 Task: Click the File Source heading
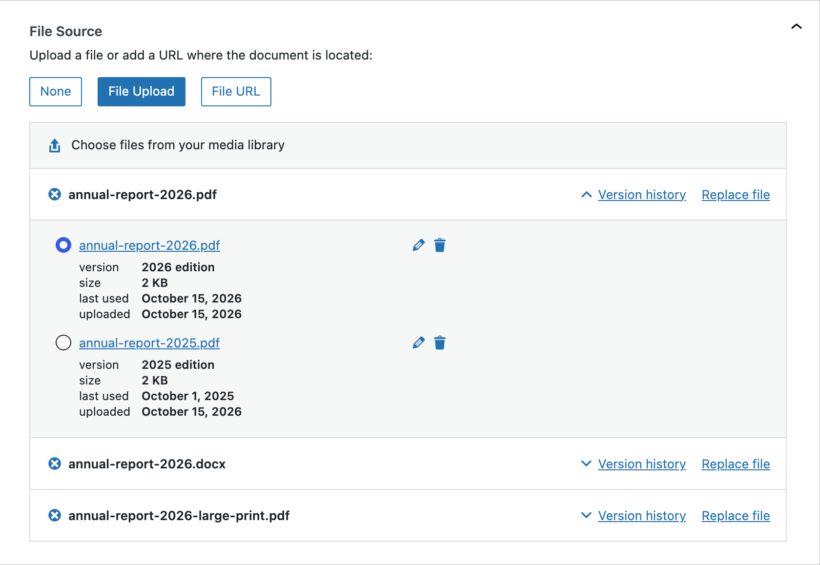tap(66, 31)
